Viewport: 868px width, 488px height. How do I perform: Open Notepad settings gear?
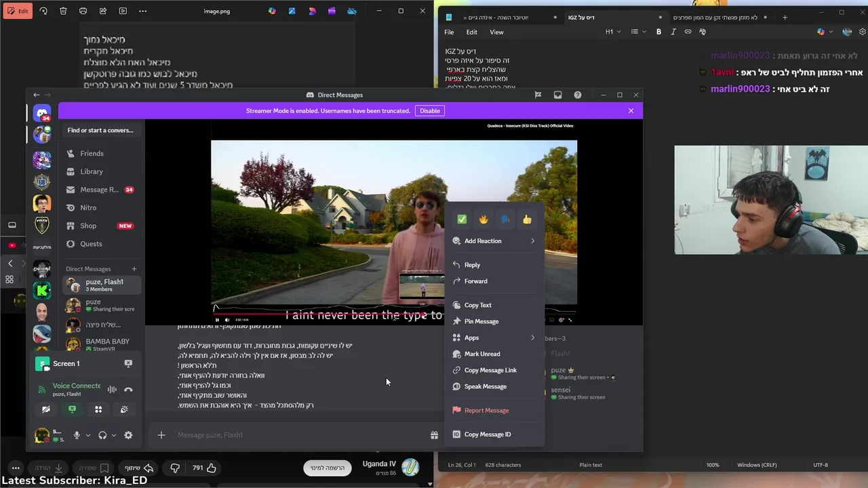tap(863, 32)
